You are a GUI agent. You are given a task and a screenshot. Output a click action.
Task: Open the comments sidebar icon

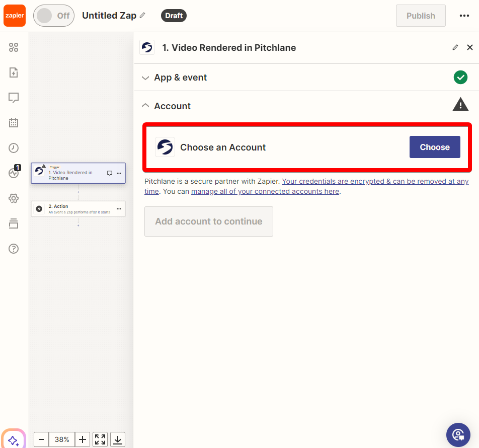14,98
